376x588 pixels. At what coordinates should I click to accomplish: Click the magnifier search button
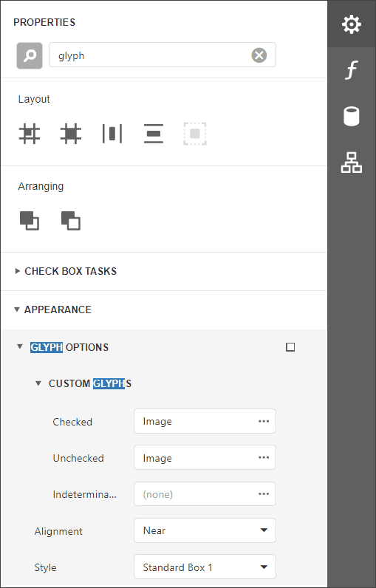pyautogui.click(x=30, y=55)
